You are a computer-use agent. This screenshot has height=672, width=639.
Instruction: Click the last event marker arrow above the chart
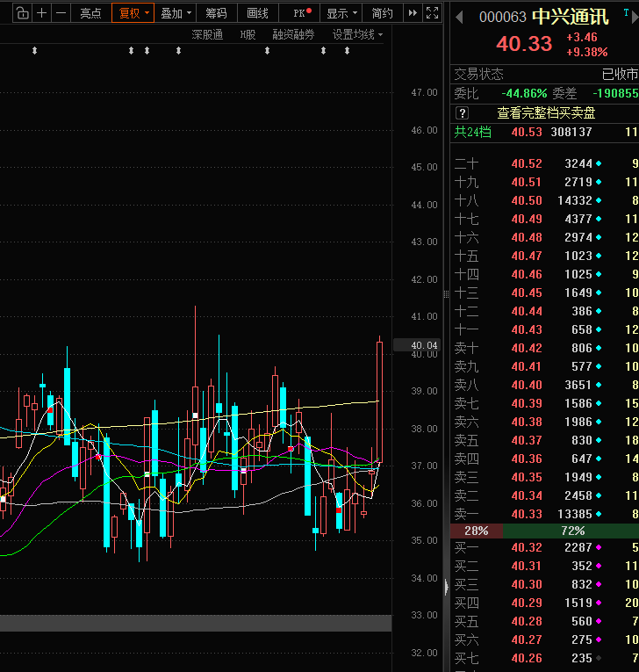[348, 51]
